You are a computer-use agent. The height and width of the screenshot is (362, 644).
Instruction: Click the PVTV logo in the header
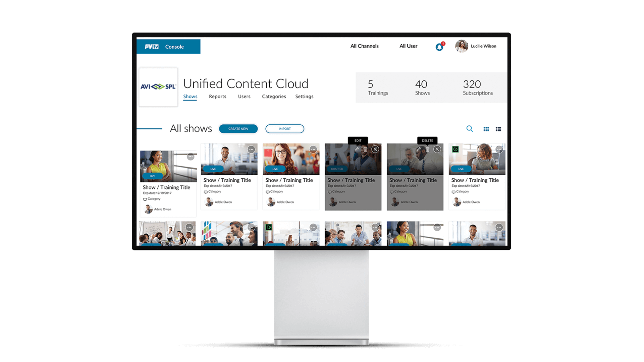152,47
